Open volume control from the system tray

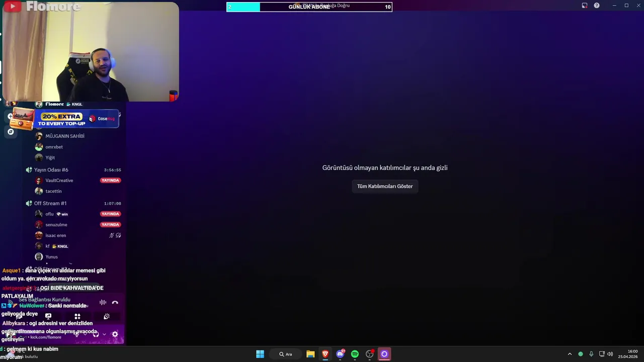(x=610, y=354)
